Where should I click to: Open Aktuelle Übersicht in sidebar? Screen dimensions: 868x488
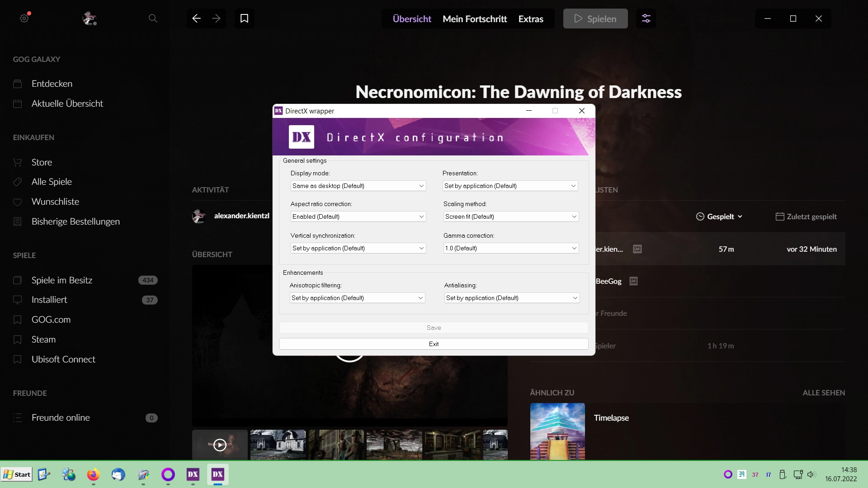(67, 103)
